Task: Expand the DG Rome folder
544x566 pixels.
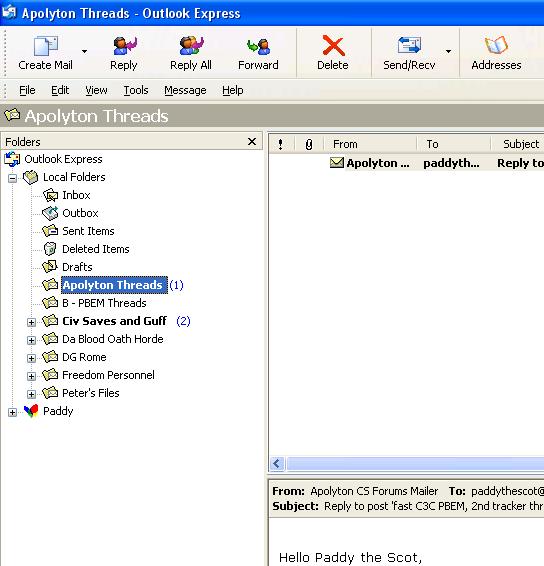Action: tap(31, 358)
